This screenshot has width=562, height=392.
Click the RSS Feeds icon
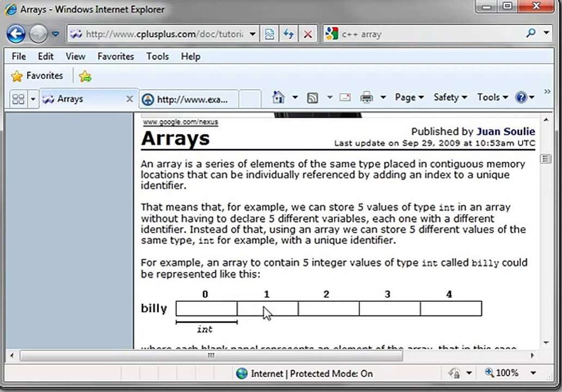coord(312,97)
